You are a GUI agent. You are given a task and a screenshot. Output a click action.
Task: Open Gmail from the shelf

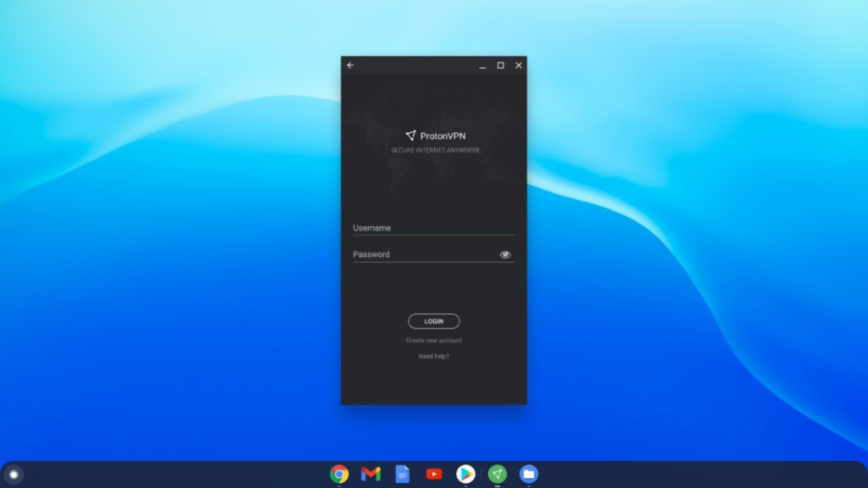coord(371,474)
